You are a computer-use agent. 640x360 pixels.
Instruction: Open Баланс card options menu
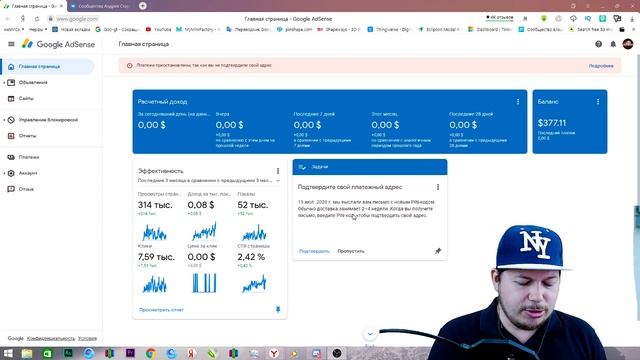pos(598,102)
